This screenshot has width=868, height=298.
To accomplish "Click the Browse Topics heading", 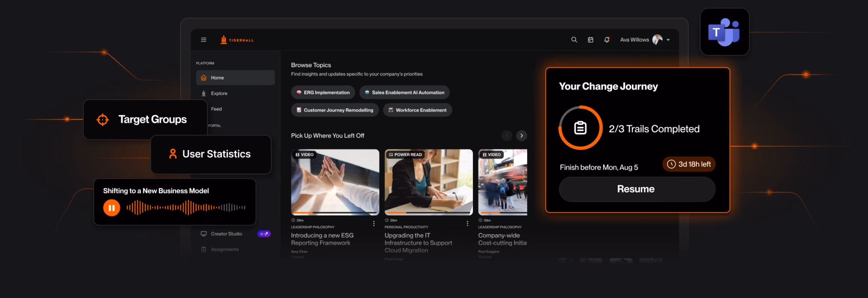I will tap(311, 65).
